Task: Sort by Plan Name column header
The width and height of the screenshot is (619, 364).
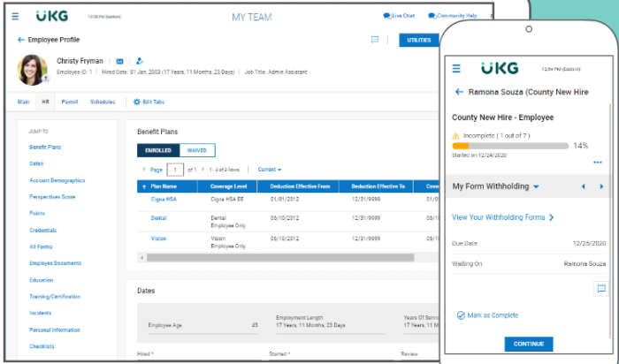Action: pos(167,186)
